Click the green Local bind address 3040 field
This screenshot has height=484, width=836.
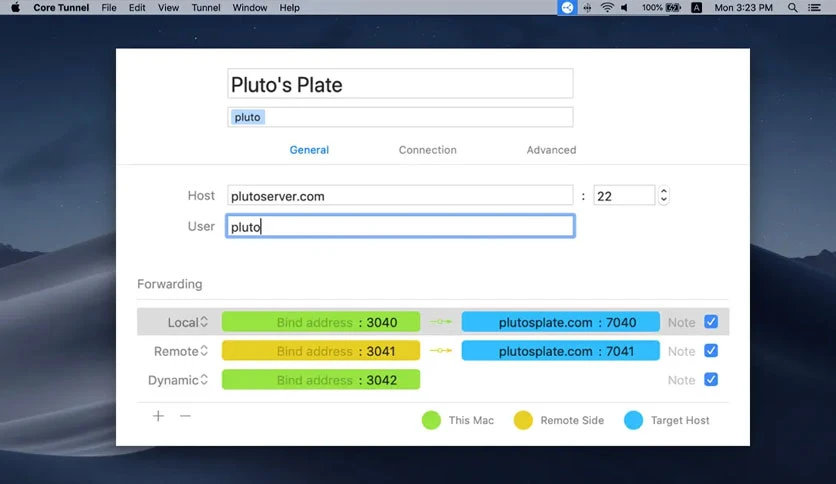tap(321, 322)
